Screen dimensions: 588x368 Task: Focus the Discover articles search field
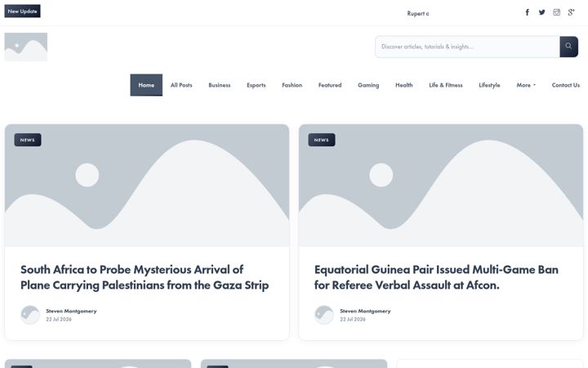467,47
